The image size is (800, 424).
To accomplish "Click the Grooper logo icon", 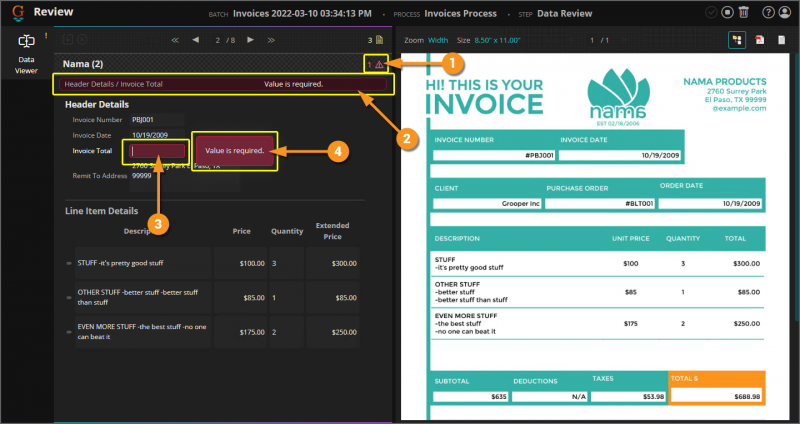I will pyautogui.click(x=18, y=12).
